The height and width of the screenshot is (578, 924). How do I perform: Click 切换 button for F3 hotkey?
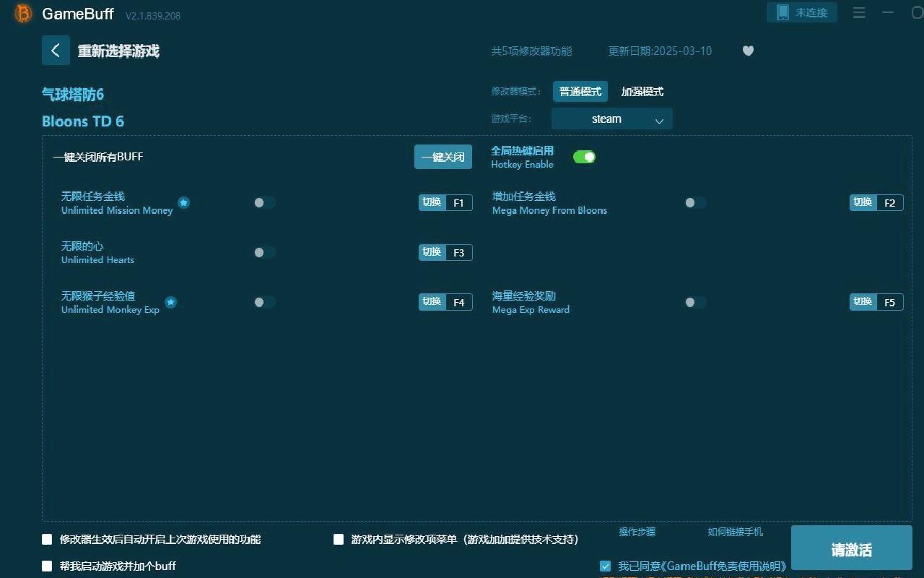pos(432,252)
